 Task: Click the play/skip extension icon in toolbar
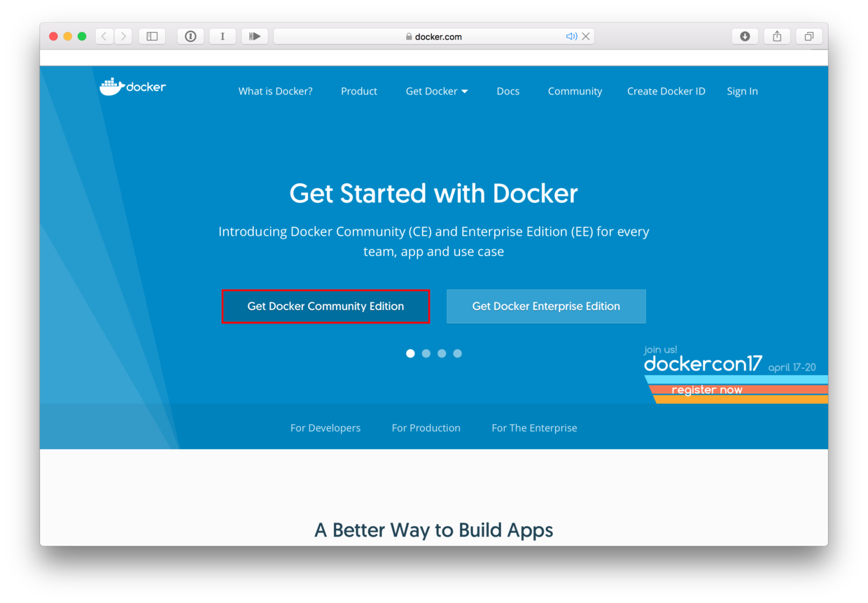coord(255,36)
